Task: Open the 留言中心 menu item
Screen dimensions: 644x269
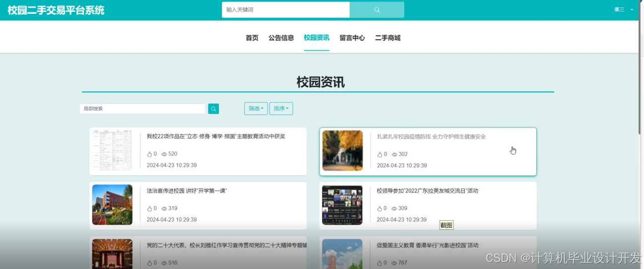Action: (x=352, y=38)
